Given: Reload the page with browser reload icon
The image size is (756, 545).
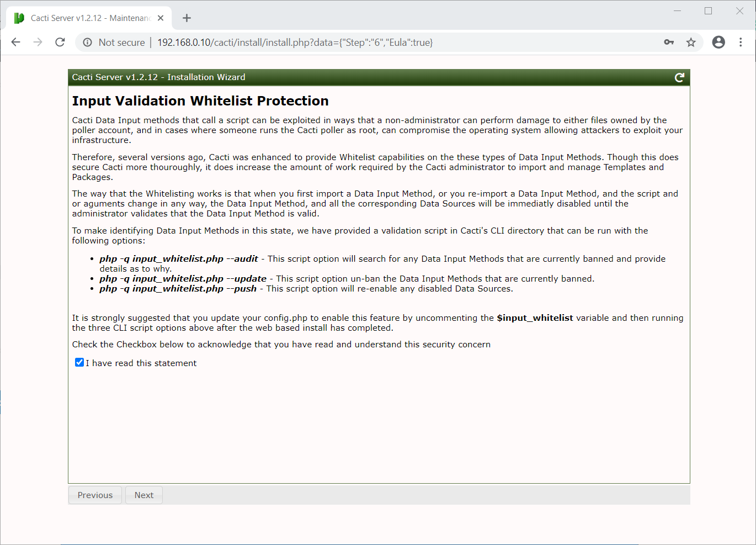Looking at the screenshot, I should [60, 42].
